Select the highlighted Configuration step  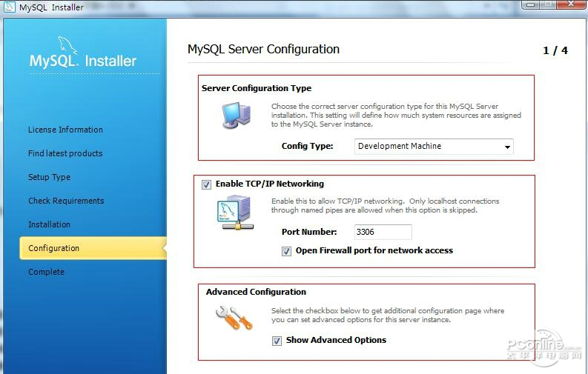tap(93, 248)
